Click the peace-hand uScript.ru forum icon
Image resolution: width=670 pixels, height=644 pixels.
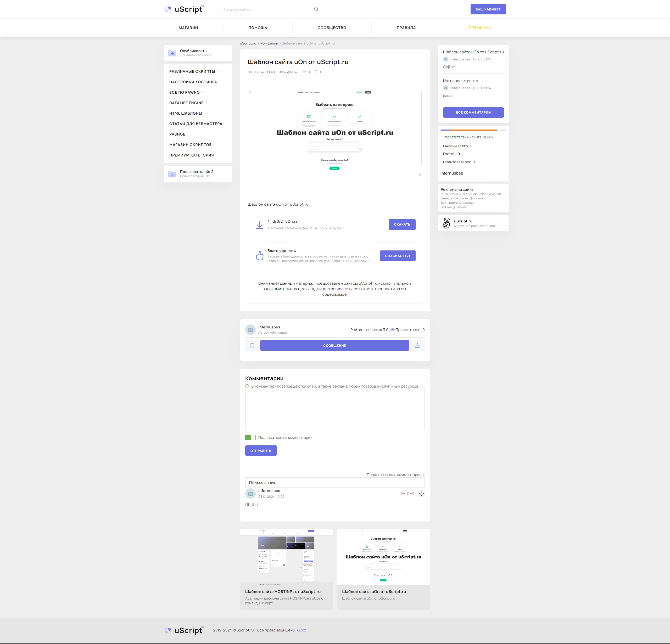[x=446, y=223]
